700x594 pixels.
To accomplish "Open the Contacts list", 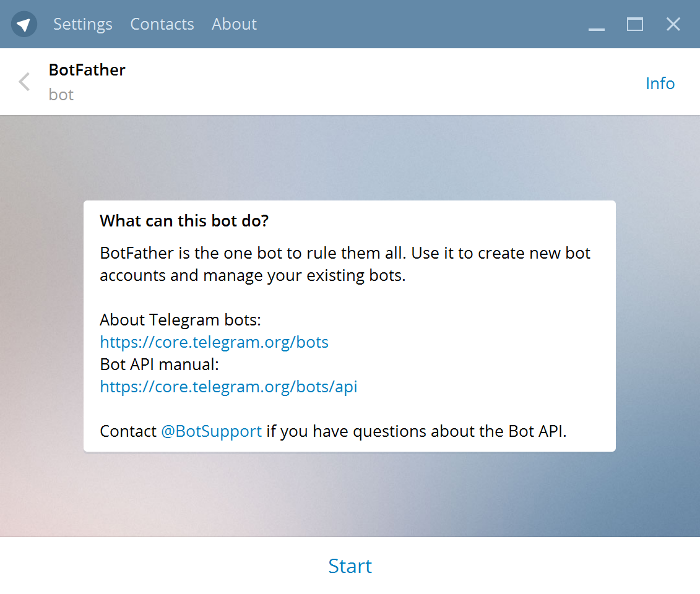I will 162,24.
